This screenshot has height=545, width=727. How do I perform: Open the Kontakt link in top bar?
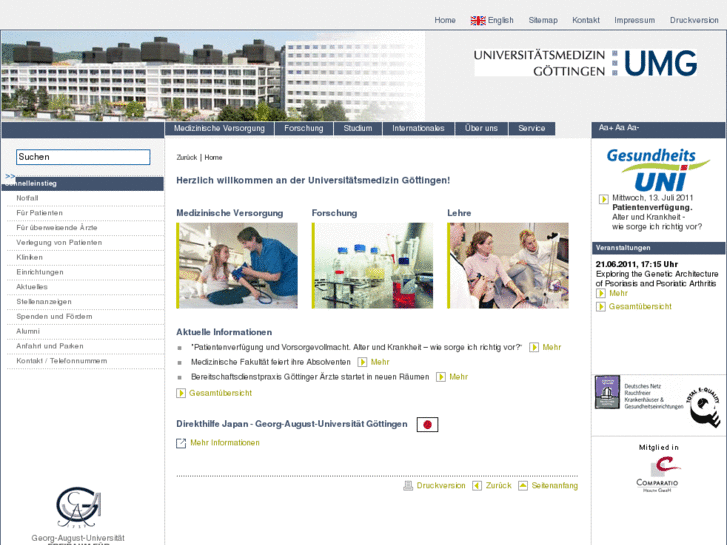coord(586,20)
